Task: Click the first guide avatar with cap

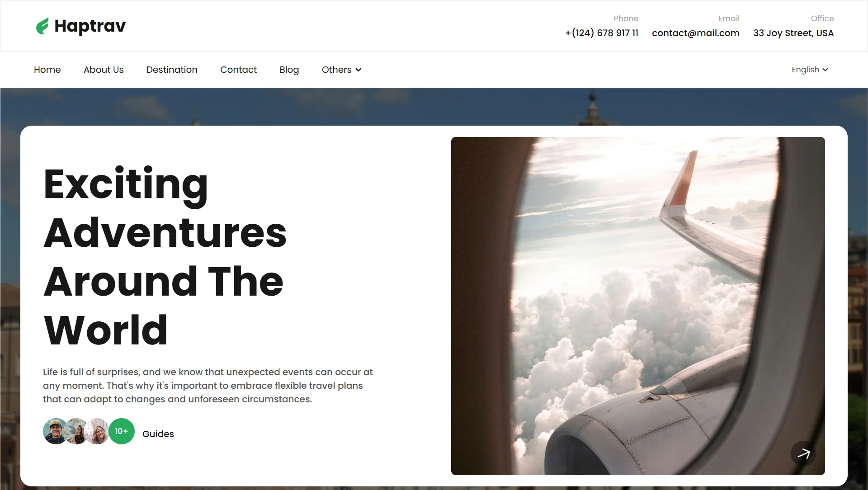Action: pyautogui.click(x=56, y=431)
